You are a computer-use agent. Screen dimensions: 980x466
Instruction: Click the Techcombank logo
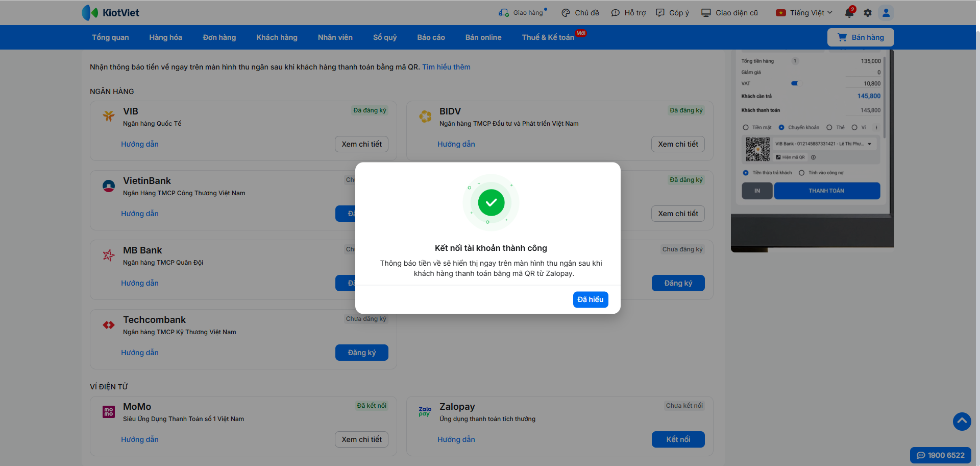pyautogui.click(x=109, y=325)
